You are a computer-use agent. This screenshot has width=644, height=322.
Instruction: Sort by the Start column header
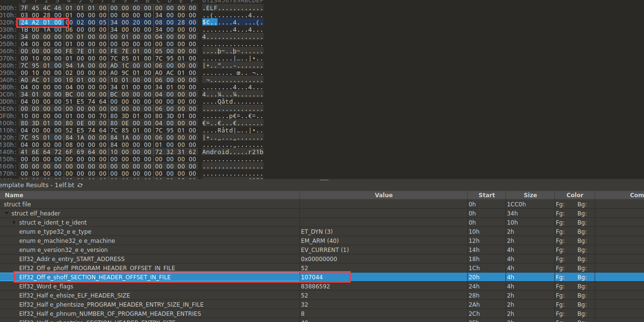pos(486,195)
